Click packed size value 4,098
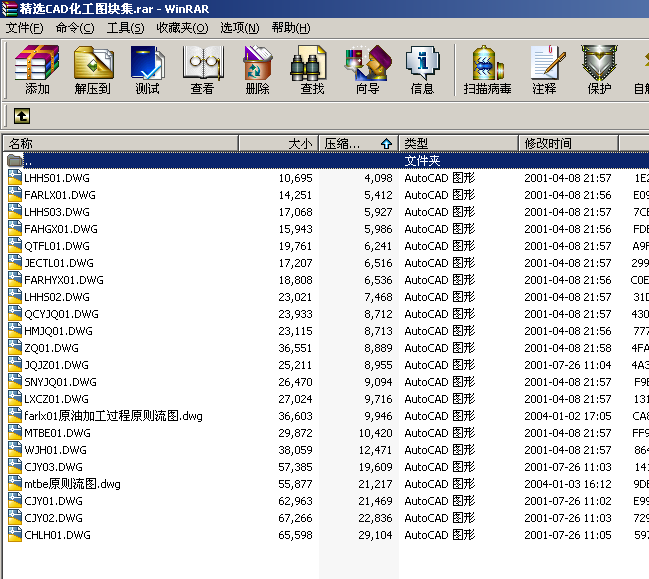Screen dimensions: 649x579 click(378, 178)
